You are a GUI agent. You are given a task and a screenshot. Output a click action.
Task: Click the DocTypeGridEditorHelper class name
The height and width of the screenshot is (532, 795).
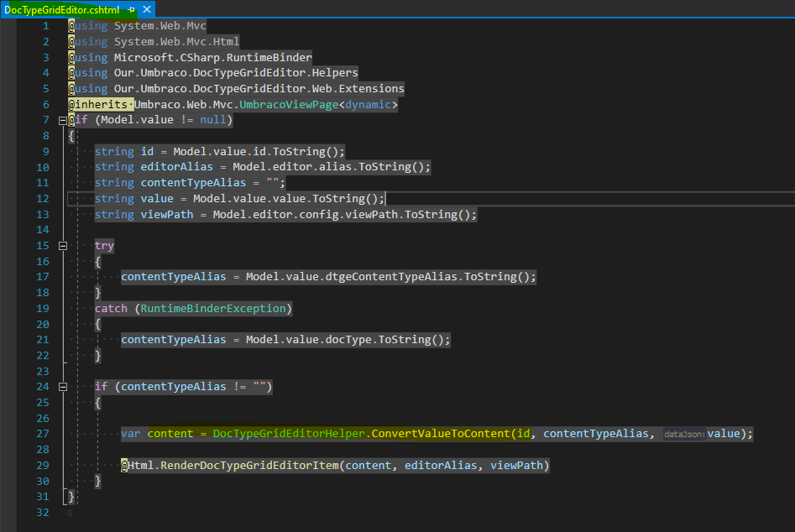pos(289,434)
